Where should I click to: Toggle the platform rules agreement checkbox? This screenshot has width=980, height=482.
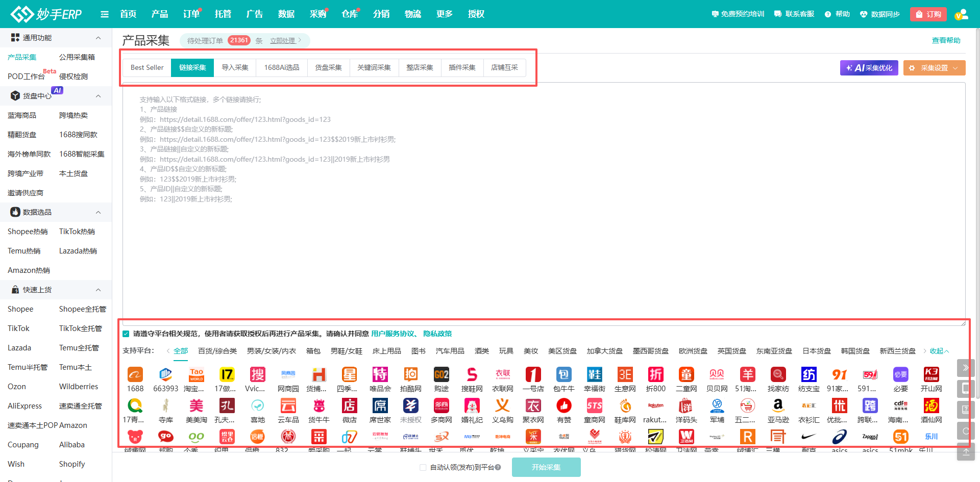point(126,334)
